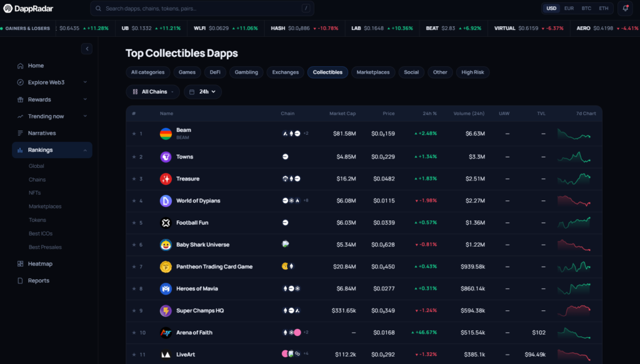Image resolution: width=640 pixels, height=364 pixels.
Task: Click the search dapps input field
Action: coord(202,8)
